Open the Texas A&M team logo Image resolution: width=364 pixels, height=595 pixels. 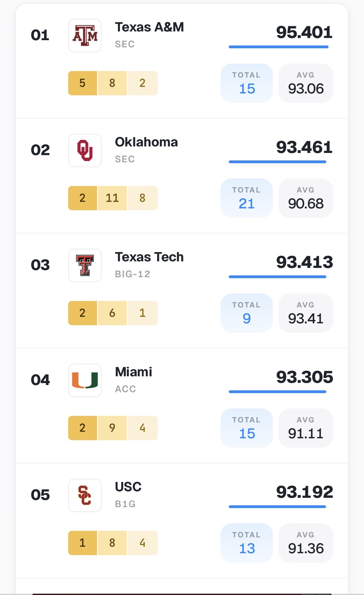pyautogui.click(x=85, y=36)
